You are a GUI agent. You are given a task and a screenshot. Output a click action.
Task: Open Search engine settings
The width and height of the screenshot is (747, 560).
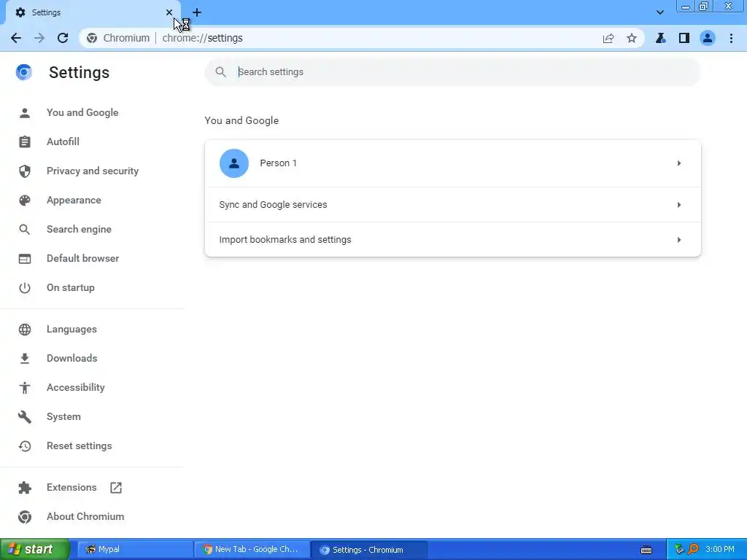[x=79, y=230]
